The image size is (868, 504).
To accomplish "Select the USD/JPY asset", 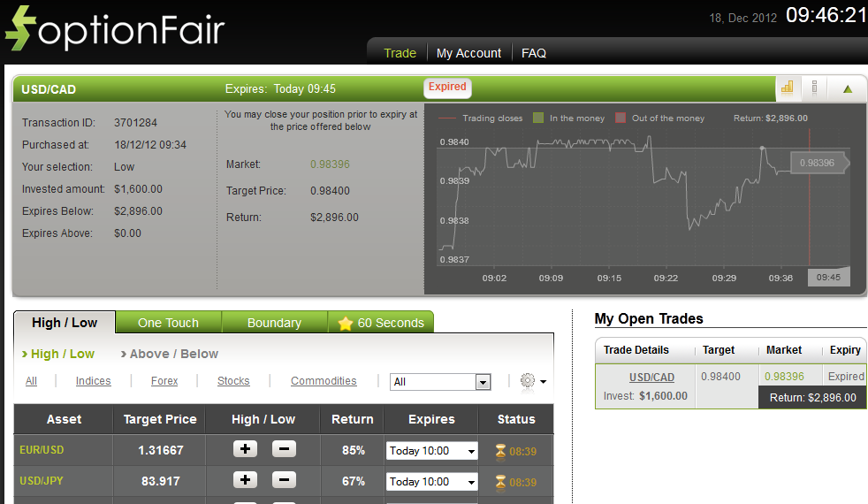I will pyautogui.click(x=41, y=481).
